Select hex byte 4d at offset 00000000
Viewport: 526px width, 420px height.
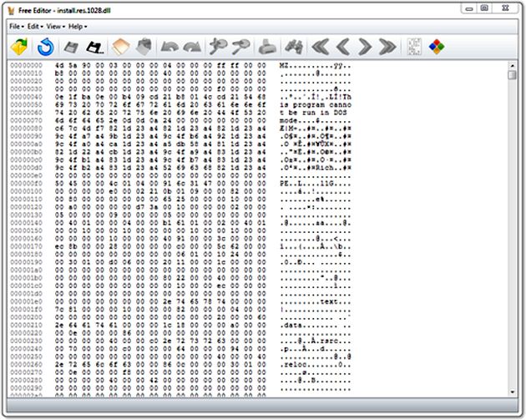click(59, 65)
